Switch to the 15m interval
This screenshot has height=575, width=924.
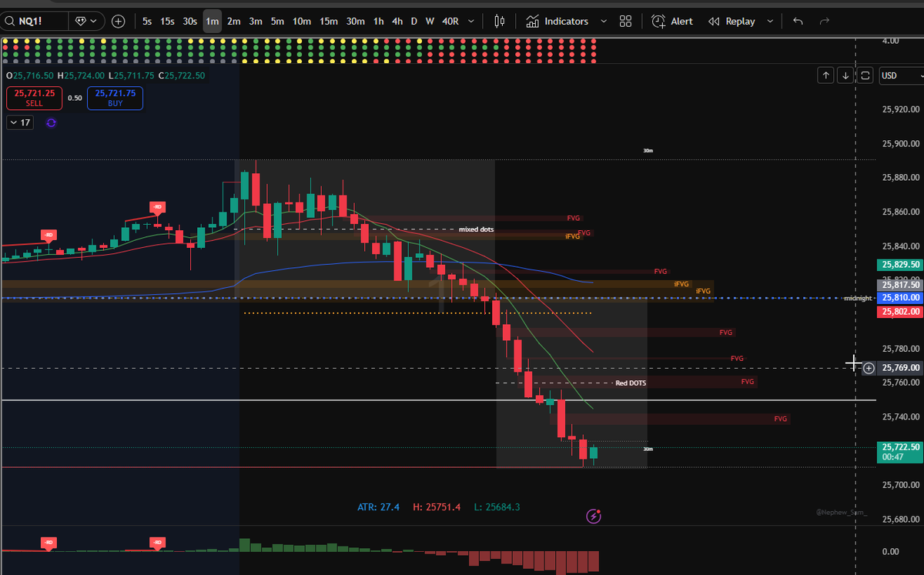(x=329, y=22)
